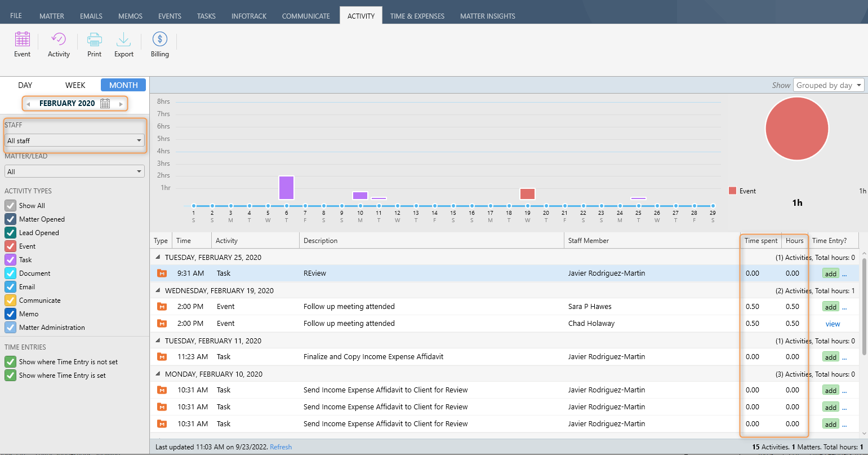Uncheck the Task activity type
868x455 pixels.
10,259
